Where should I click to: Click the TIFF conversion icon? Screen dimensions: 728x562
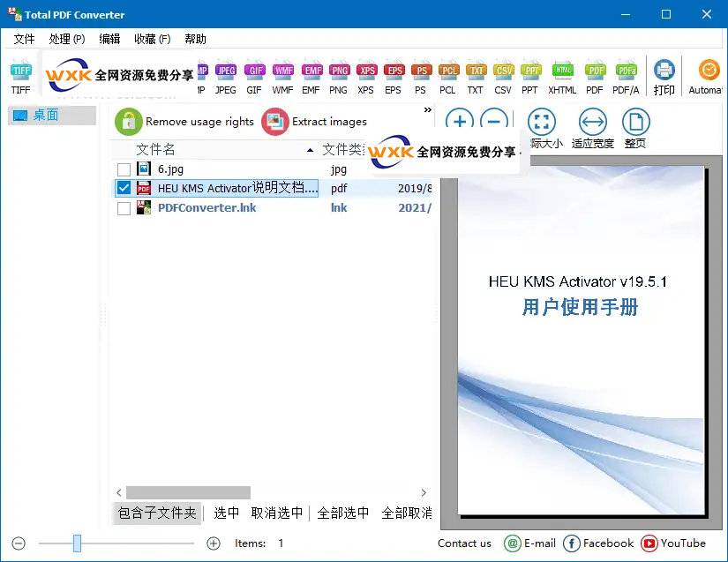click(20, 76)
